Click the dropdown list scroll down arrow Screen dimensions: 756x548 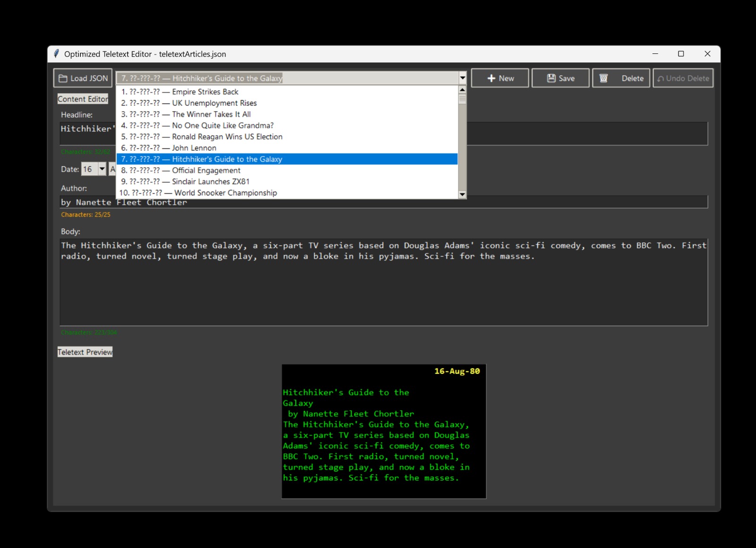(x=463, y=194)
